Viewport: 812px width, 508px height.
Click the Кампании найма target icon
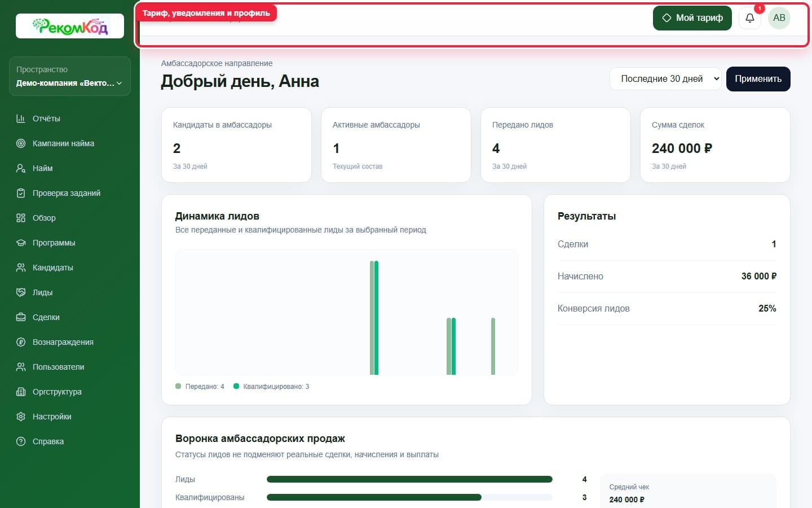click(21, 143)
